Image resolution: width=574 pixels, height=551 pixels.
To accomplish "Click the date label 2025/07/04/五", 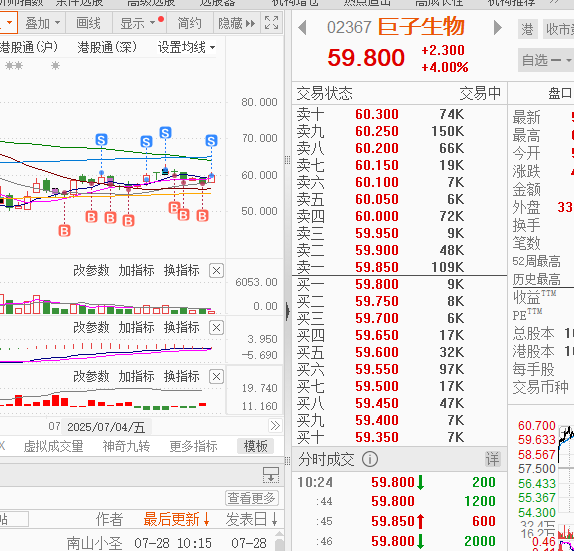I will pyautogui.click(x=106, y=427).
